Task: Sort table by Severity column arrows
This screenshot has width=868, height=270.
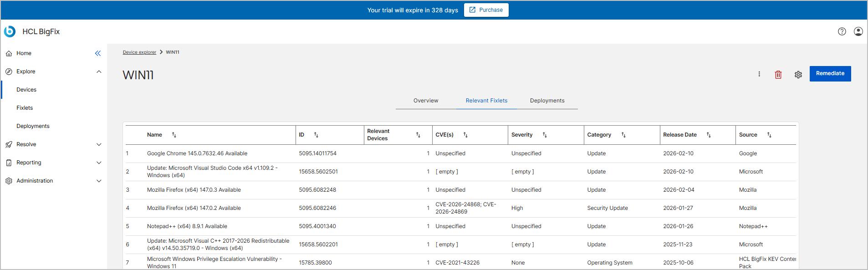Action: click(545, 135)
